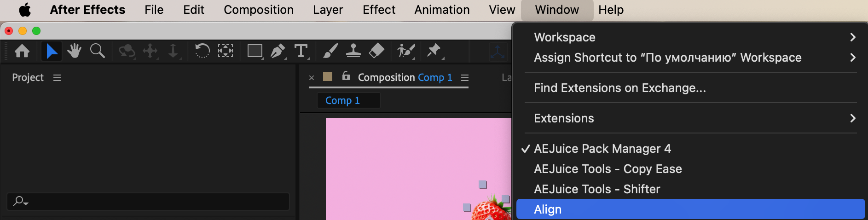Select the Zoom magnifier tool

point(97,51)
